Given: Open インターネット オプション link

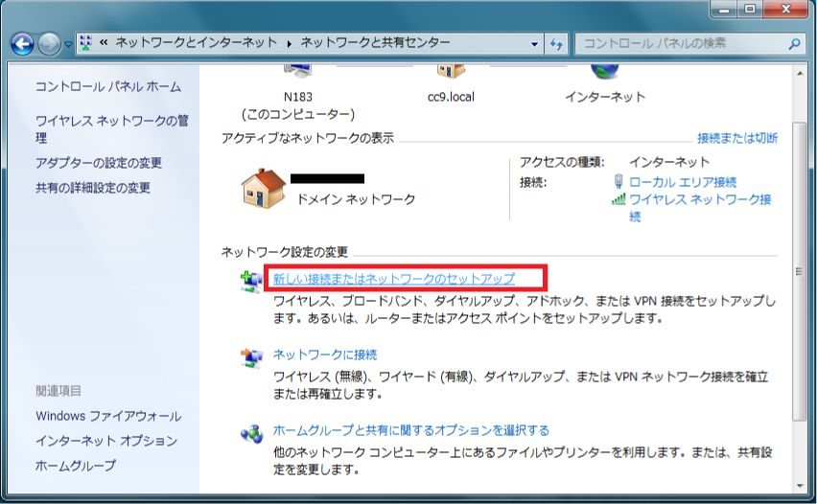Looking at the screenshot, I should 106,441.
